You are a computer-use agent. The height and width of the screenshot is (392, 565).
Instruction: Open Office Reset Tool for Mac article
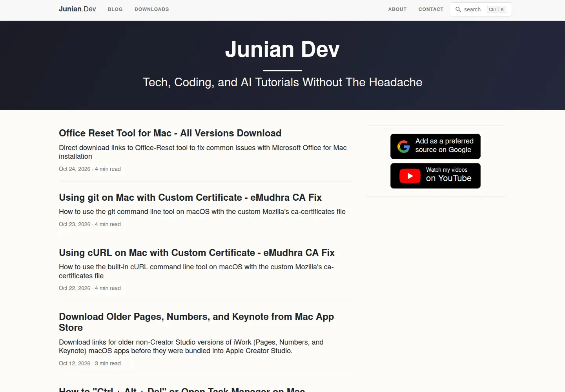point(170,133)
